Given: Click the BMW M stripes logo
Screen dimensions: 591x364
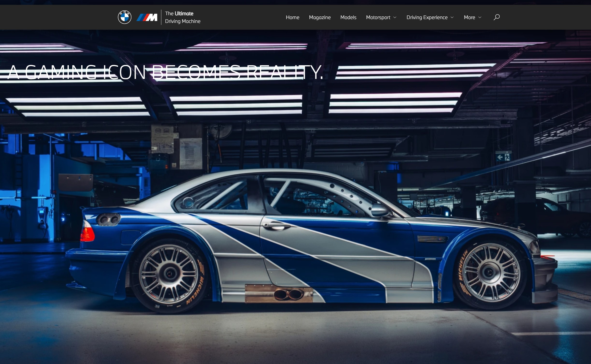Looking at the screenshot, I should (147, 17).
